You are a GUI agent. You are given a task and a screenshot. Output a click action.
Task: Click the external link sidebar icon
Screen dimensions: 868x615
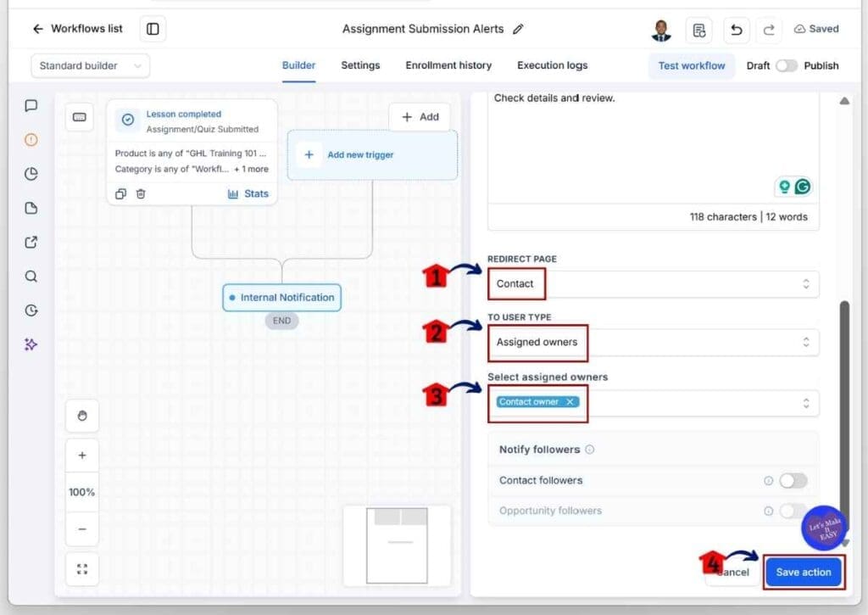pyautogui.click(x=31, y=242)
